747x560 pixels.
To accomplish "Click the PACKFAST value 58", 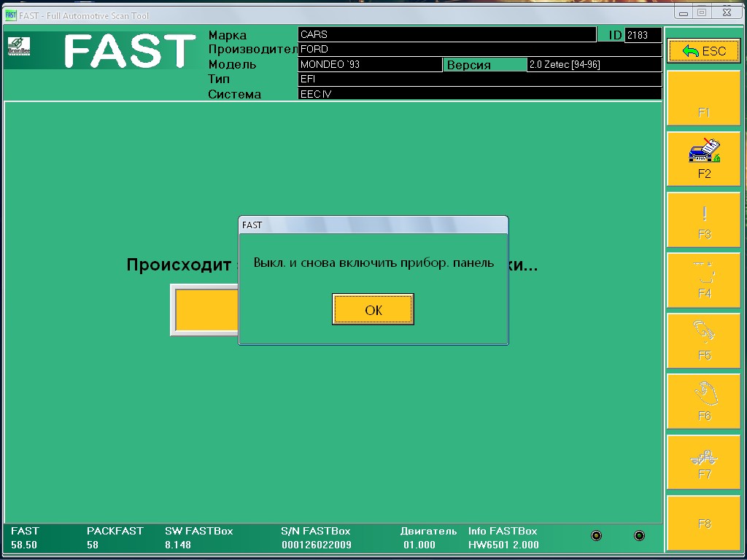I will coord(93,545).
